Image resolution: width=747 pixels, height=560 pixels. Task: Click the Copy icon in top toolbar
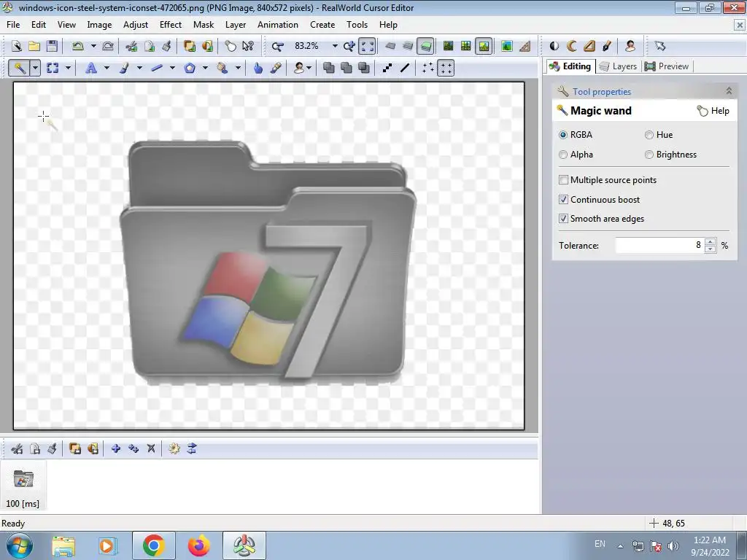(149, 46)
